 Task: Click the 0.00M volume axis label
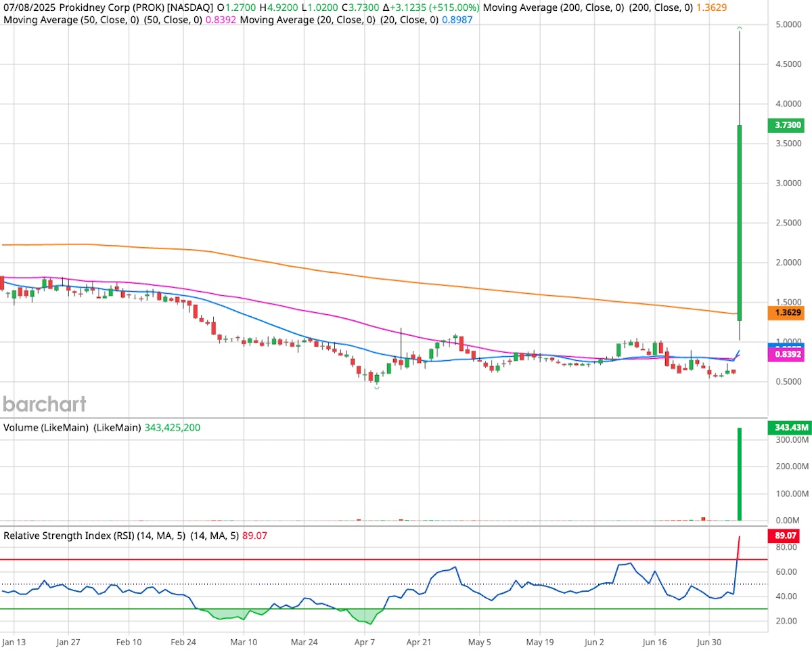pyautogui.click(x=789, y=520)
